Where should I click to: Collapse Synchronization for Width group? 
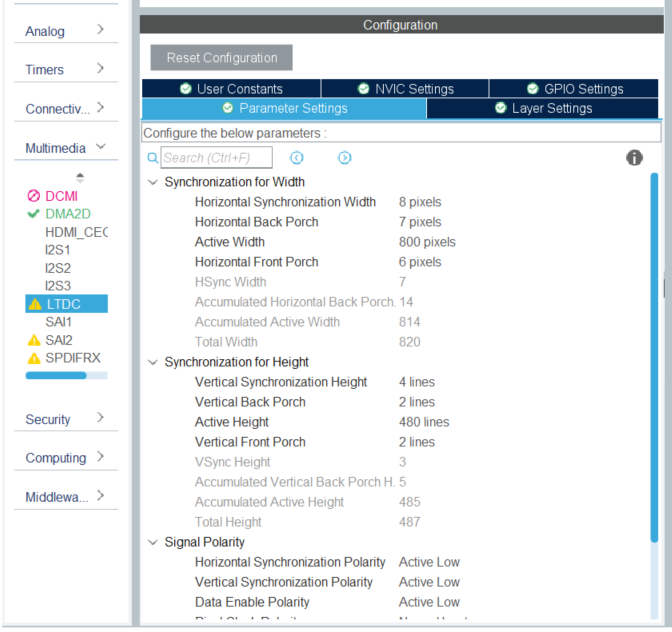153,182
